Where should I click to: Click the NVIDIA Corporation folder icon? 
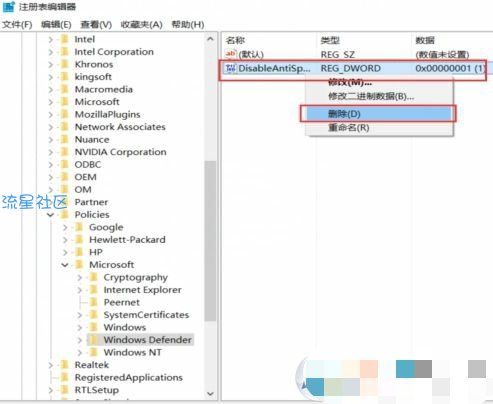[65, 152]
